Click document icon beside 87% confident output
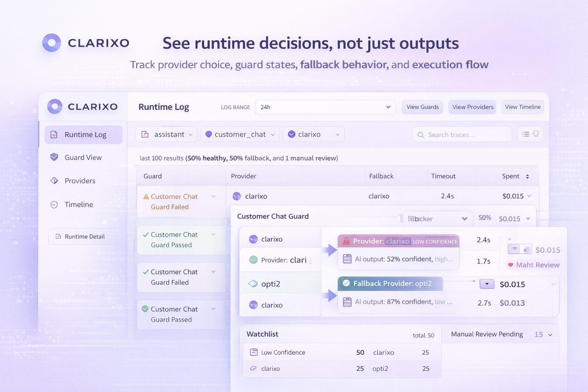588x392 pixels. point(347,302)
